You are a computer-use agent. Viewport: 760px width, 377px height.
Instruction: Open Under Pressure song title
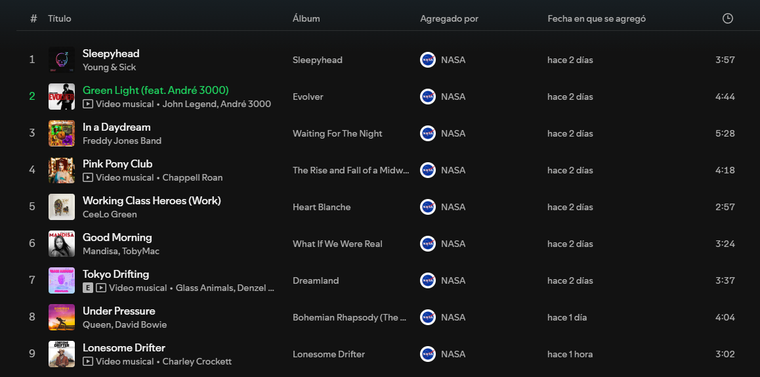(x=119, y=311)
